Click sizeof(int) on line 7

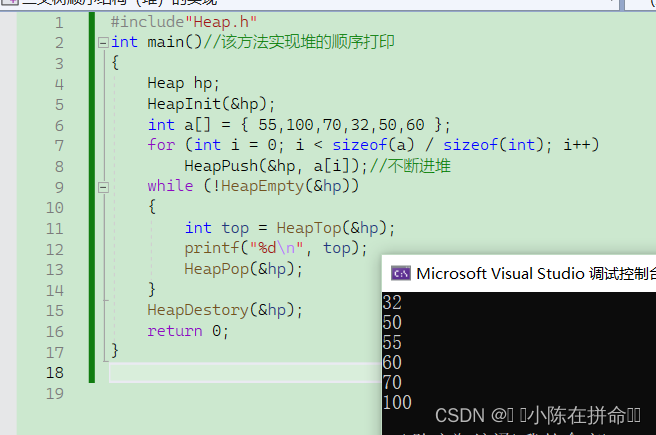(494, 145)
